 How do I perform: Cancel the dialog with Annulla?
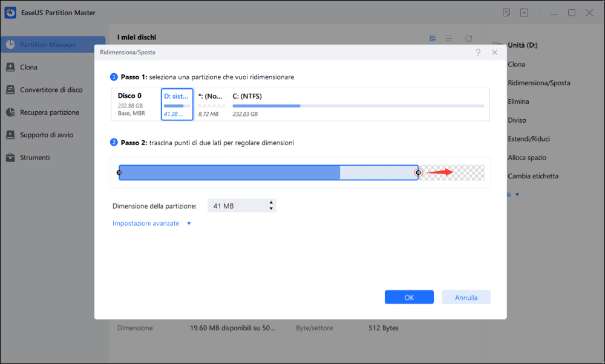tap(466, 297)
